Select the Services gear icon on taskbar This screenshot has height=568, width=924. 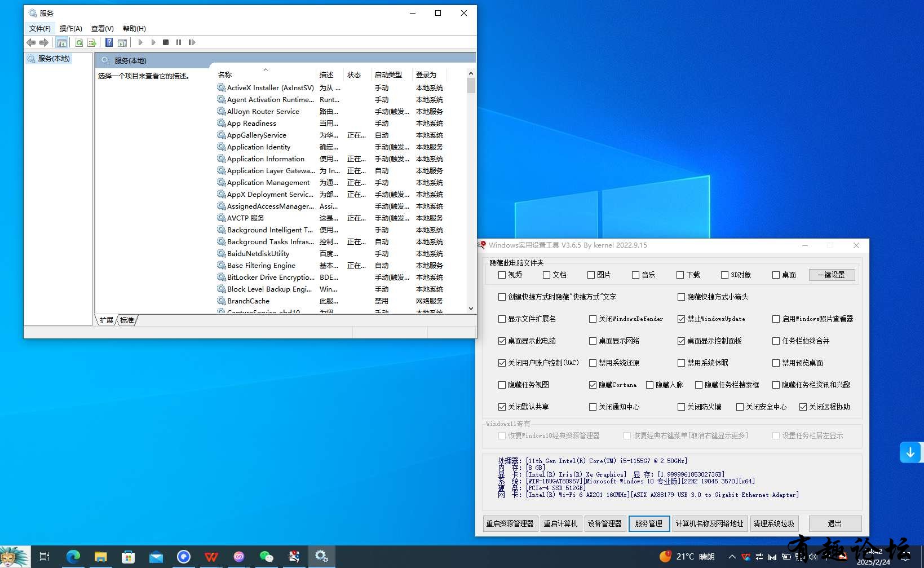pyautogui.click(x=322, y=557)
